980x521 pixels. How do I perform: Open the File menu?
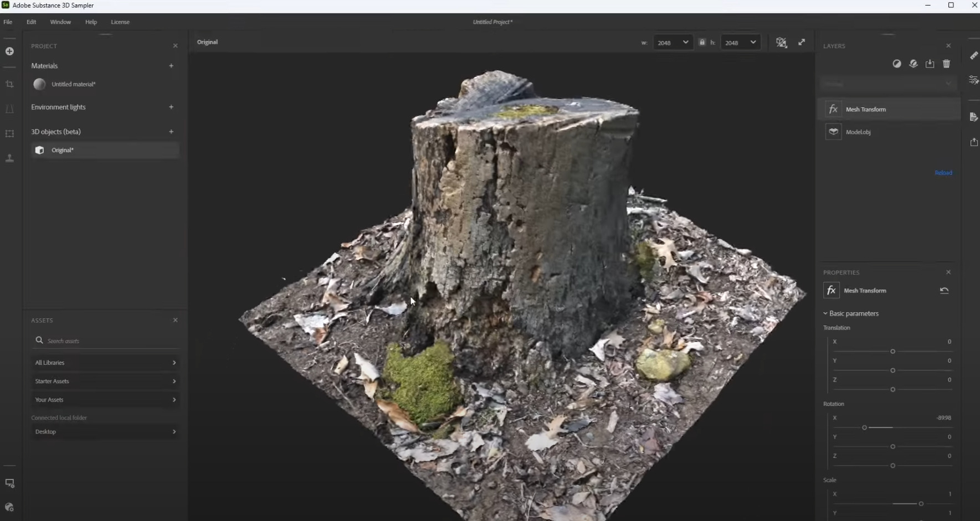[x=8, y=22]
